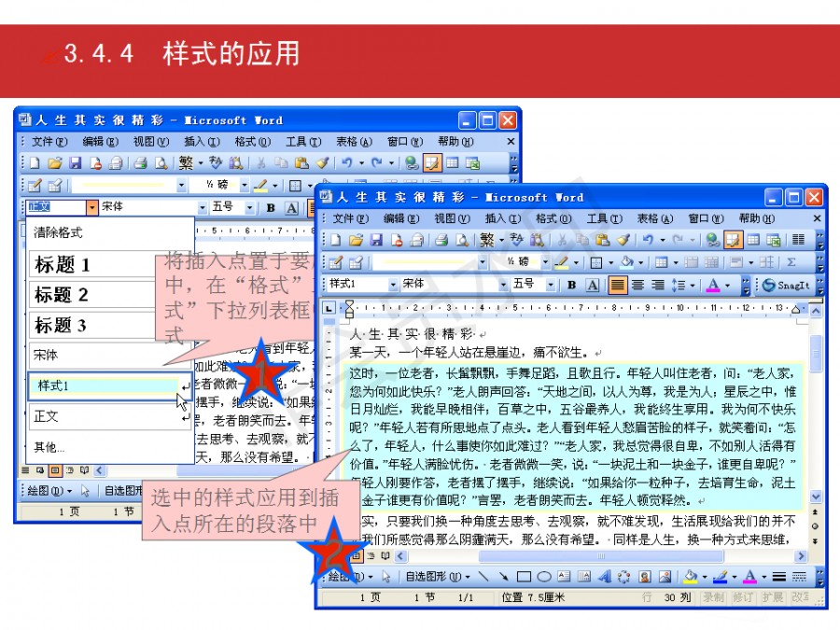Choose 清除格式 in the style list
Viewport: 840px width, 630px height.
pos(59,232)
